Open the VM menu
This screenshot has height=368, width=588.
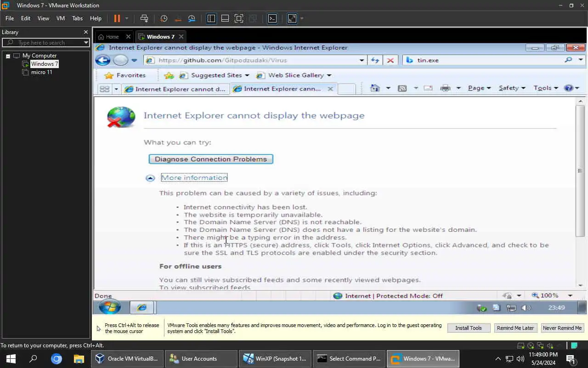(x=61, y=18)
